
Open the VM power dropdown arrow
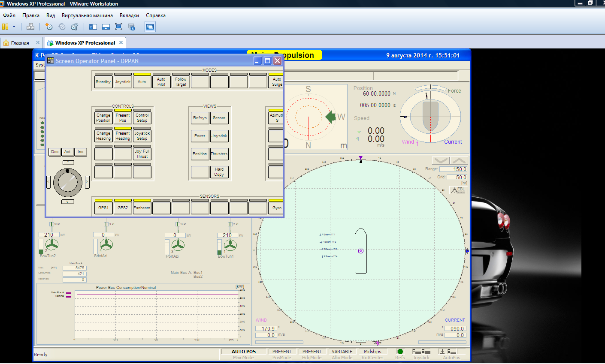pyautogui.click(x=14, y=27)
